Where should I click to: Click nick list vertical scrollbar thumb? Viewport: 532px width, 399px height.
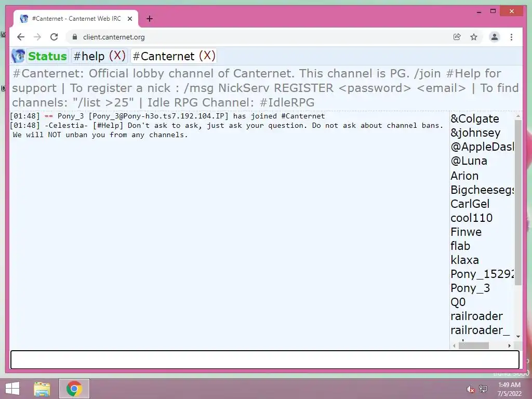point(518,203)
